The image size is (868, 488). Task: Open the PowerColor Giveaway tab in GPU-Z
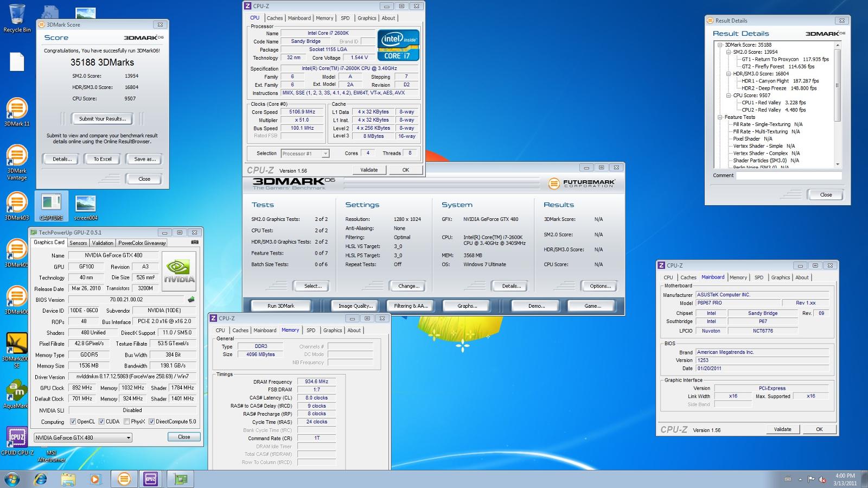pyautogui.click(x=142, y=243)
